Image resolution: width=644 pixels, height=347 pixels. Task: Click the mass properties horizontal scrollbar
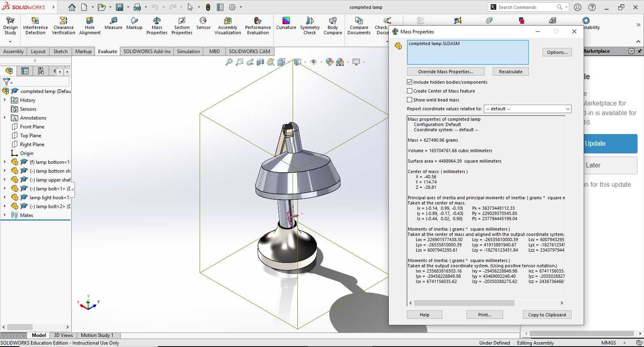tap(464, 303)
